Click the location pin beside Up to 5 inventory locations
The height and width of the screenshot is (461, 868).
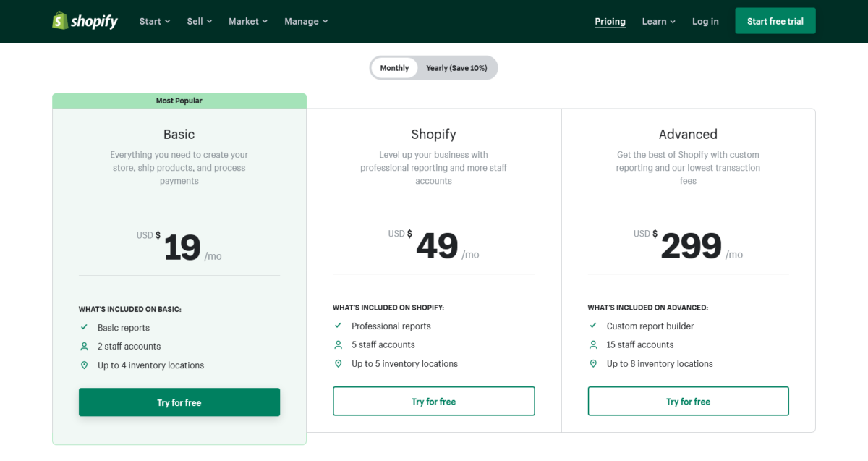(x=338, y=363)
